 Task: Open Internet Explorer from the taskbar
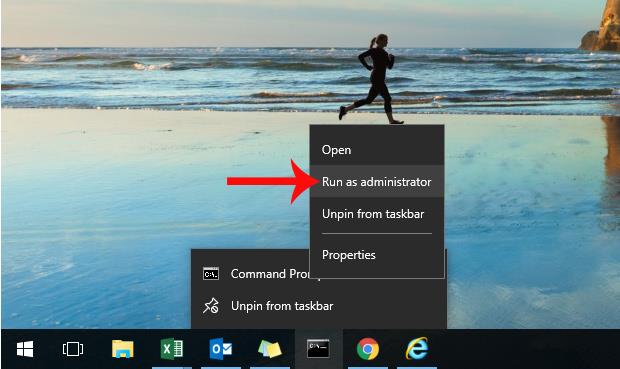[417, 348]
